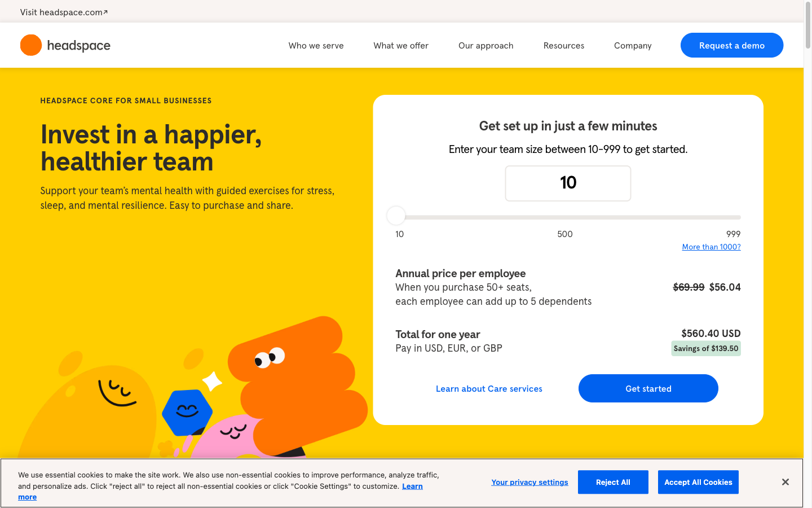This screenshot has height=508, width=812.
Task: Click the team size input field
Action: (x=568, y=183)
